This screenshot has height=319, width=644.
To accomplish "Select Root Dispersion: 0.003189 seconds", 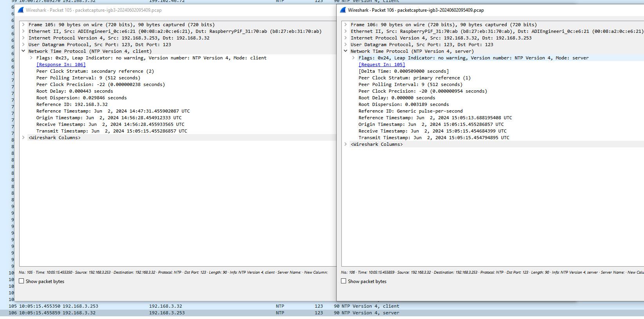I will pyautogui.click(x=404, y=104).
